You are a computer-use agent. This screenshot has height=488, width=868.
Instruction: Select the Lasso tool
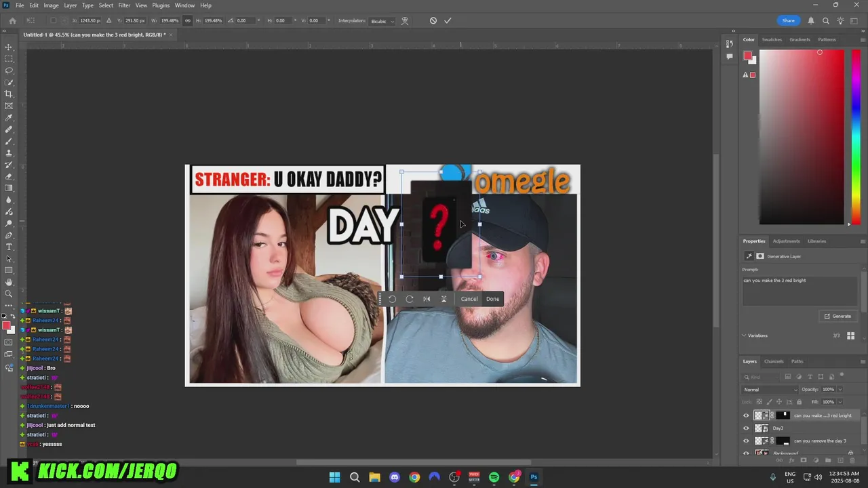(9, 70)
